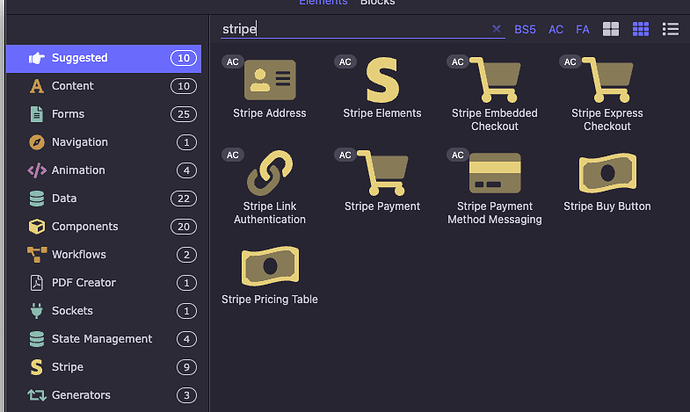This screenshot has height=412, width=690.
Task: Click the Components count badge 20
Action: 184,227
